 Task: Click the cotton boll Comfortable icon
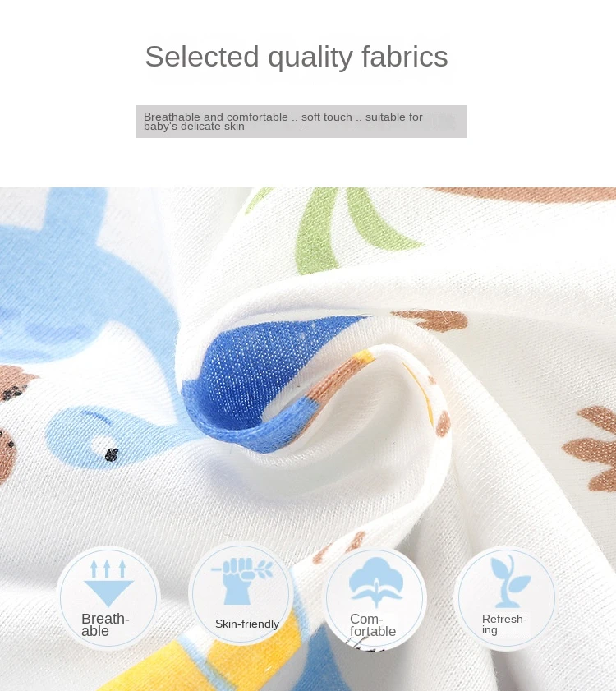pyautogui.click(x=376, y=583)
